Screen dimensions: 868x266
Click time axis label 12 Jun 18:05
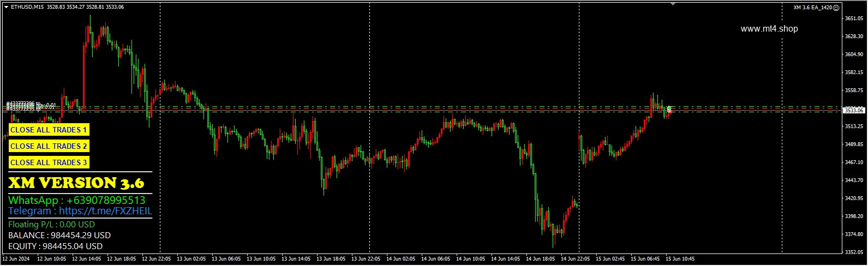121,259
